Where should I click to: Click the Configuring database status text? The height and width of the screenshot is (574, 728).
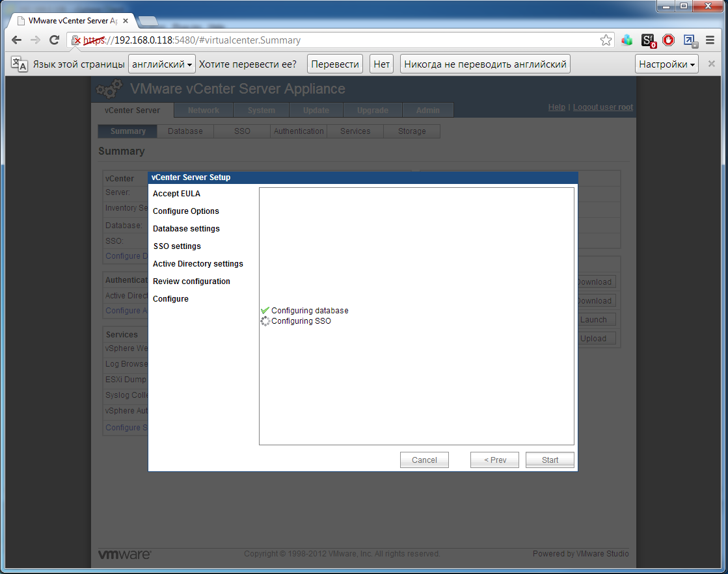[310, 311]
